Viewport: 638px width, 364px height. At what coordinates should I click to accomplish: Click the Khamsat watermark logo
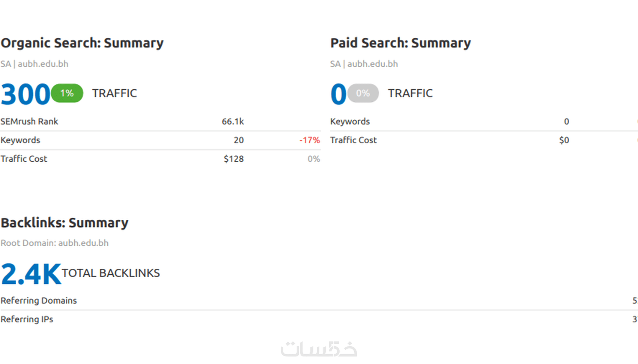319,349
